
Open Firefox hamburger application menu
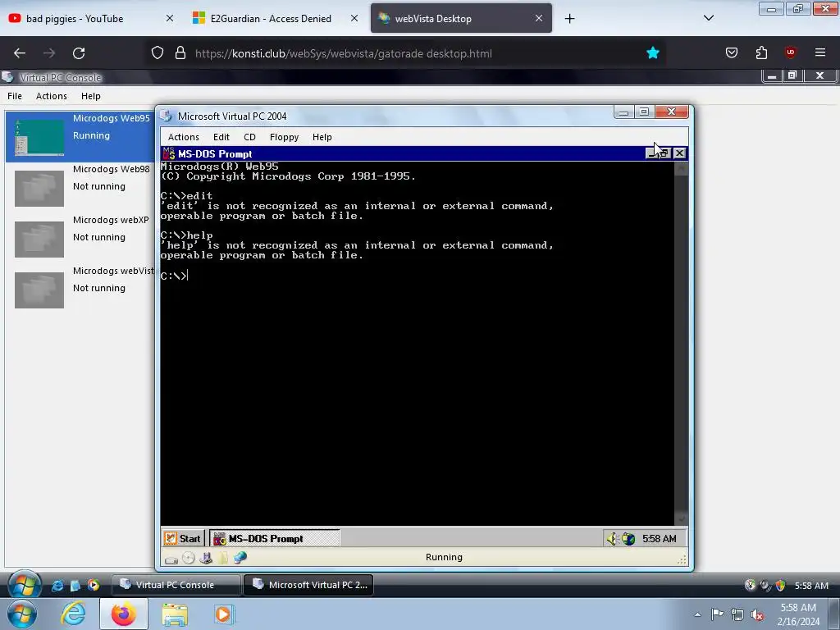pyautogui.click(x=820, y=52)
